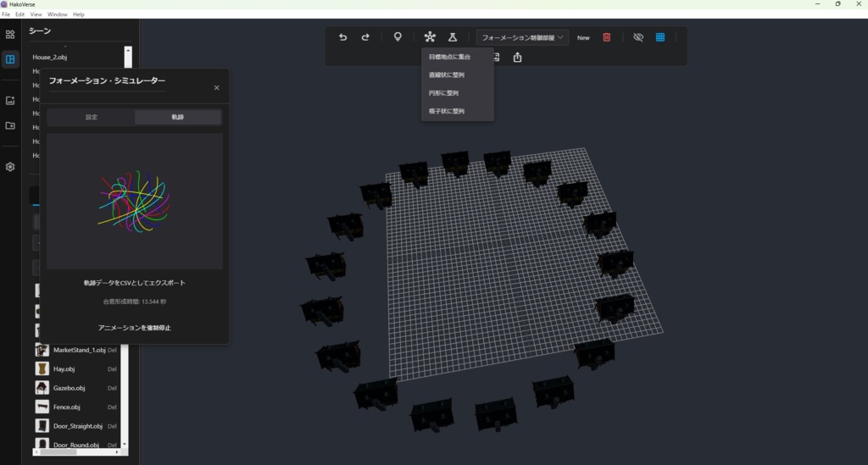Switch to the 軌跡 tab

pos(178,117)
